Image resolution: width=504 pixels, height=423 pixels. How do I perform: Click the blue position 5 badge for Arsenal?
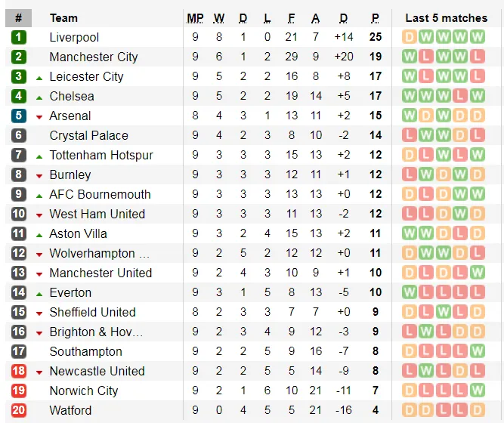tap(19, 116)
